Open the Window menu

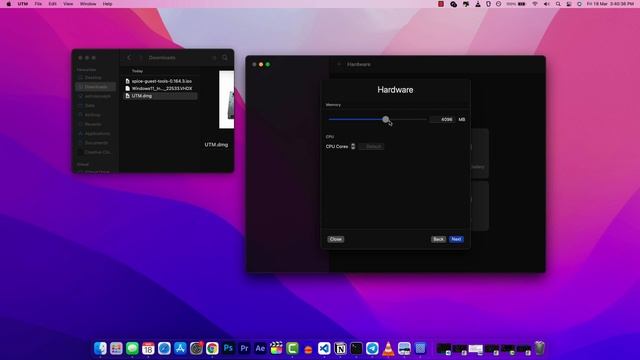tap(88, 4)
